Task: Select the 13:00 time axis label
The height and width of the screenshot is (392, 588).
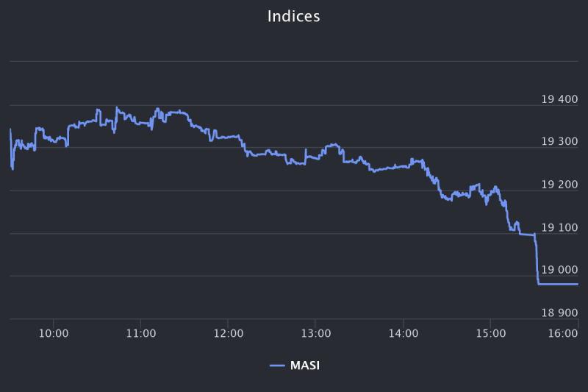Action: 315,334
